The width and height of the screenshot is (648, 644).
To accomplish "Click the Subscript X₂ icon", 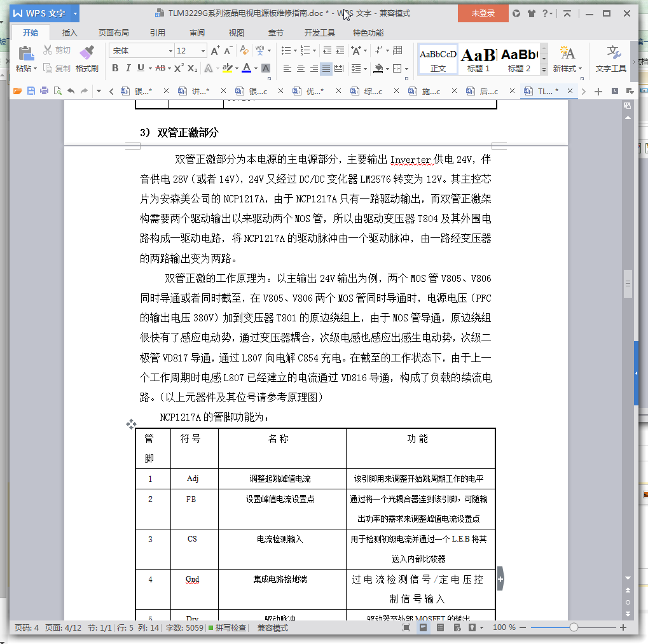I will point(192,68).
